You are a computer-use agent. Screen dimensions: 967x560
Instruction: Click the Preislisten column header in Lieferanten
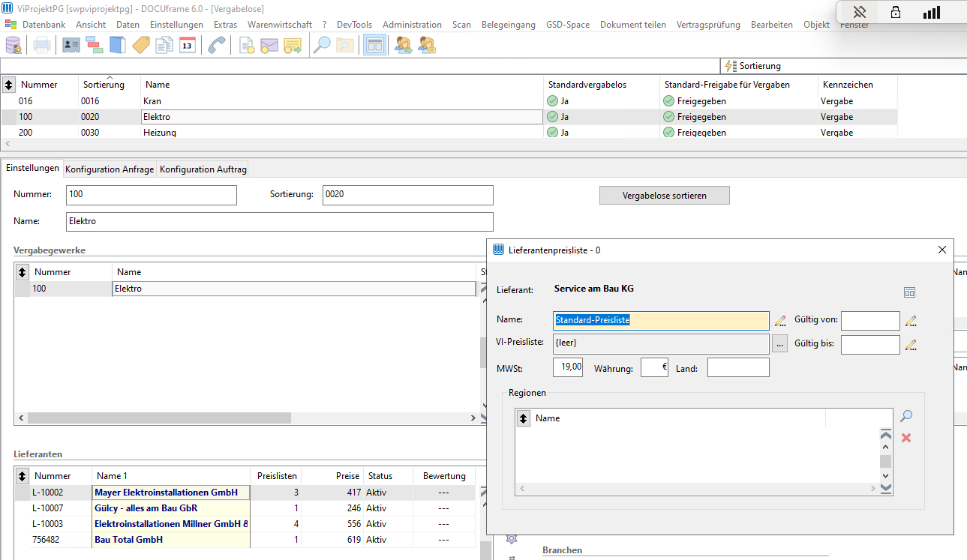pyautogui.click(x=277, y=476)
